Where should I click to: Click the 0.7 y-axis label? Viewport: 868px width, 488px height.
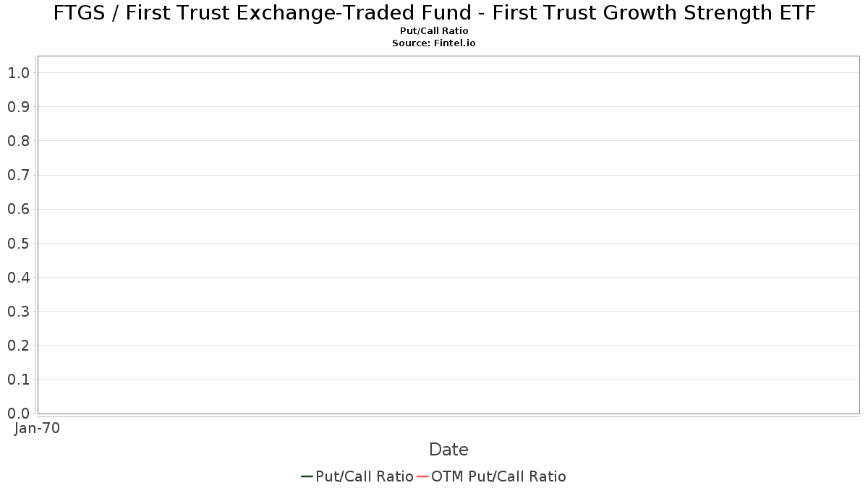click(x=18, y=175)
